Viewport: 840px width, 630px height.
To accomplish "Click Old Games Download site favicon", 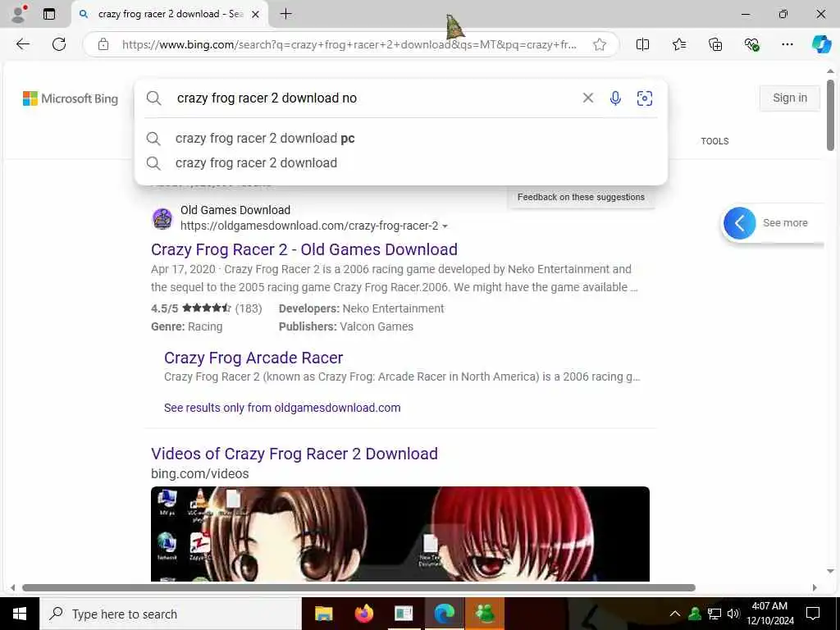I will (162, 218).
